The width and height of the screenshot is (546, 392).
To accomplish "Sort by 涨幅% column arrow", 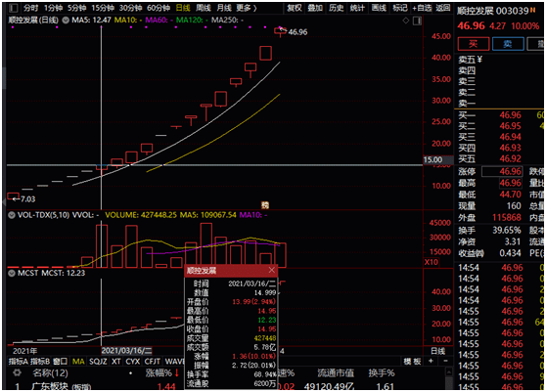I will tap(176, 373).
